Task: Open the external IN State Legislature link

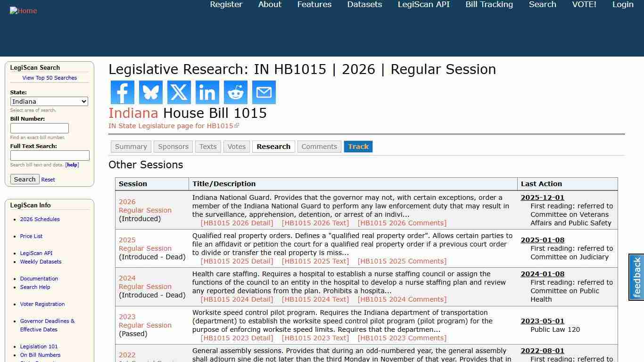Action: pos(171,126)
